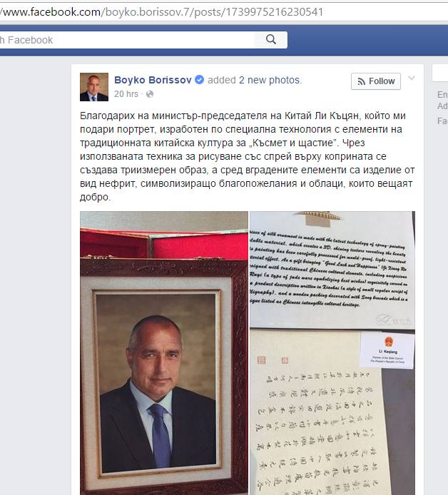448x495 pixels.
Task: Click the RSS feed icon on Follow
Action: tap(361, 81)
